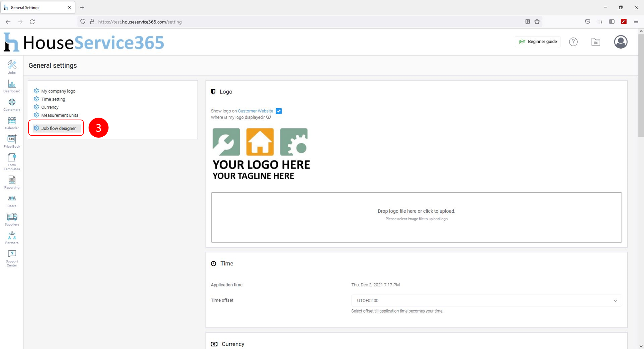Open browser library icon
The height and width of the screenshot is (349, 644).
[x=600, y=22]
